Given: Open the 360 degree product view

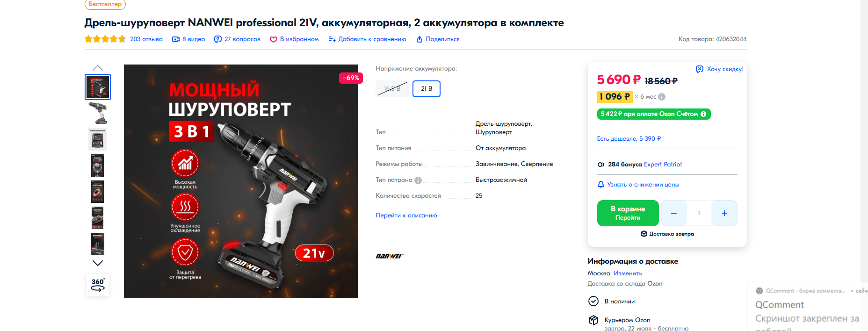Looking at the screenshot, I should [x=98, y=285].
